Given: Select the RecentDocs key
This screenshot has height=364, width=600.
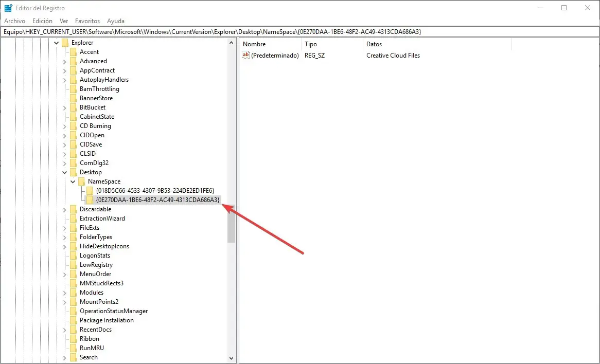Looking at the screenshot, I should pos(96,330).
